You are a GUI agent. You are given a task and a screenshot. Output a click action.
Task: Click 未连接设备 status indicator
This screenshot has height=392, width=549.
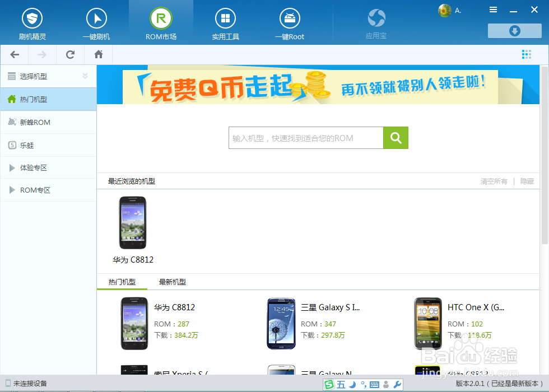pyautogui.click(x=26, y=384)
